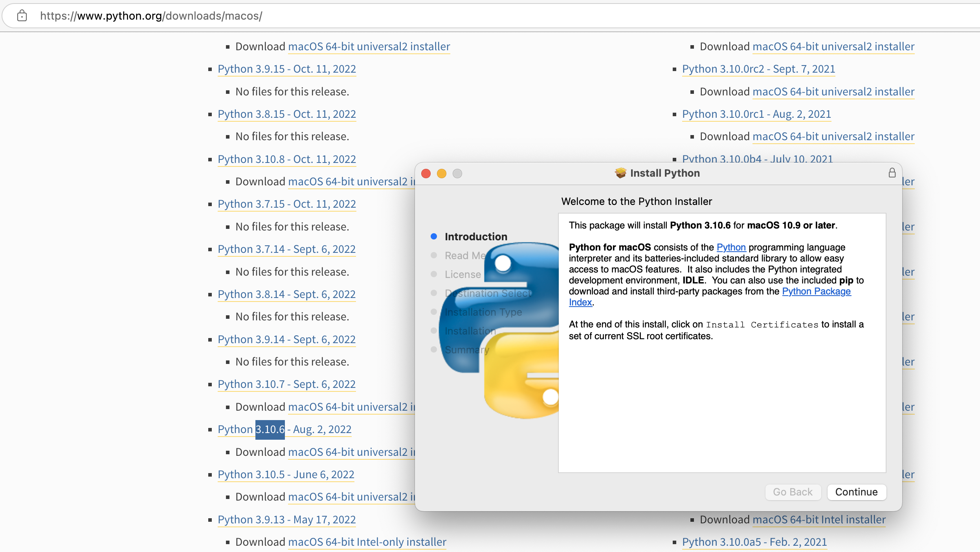Open Python 3.10.8 - Oct. 11, 2022 link
The height and width of the screenshot is (552, 980).
click(x=286, y=159)
